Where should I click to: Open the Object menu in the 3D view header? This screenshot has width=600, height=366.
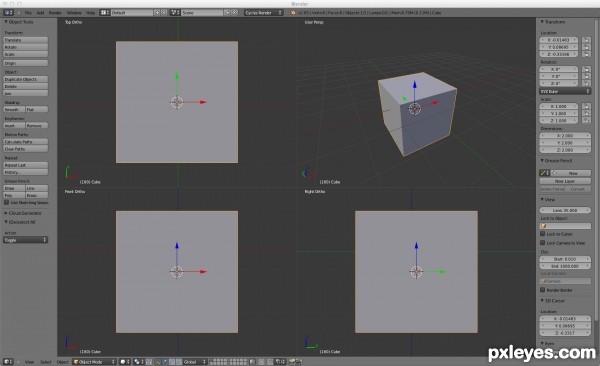[63, 362]
